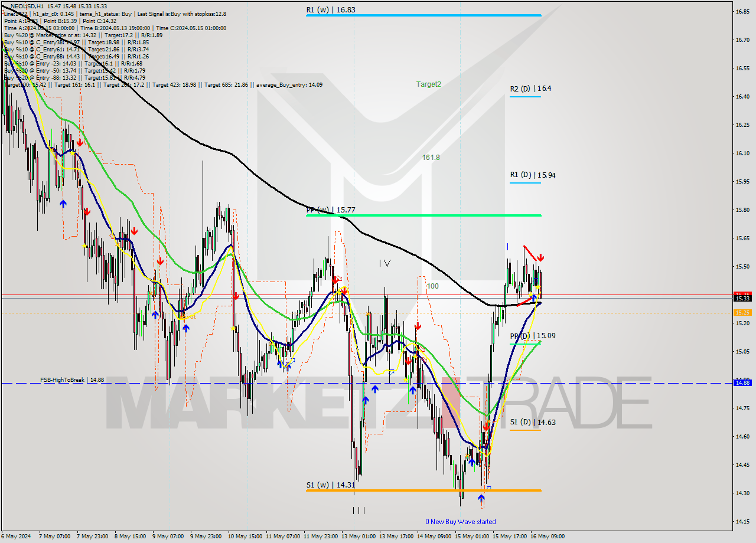Viewport: 756px width, 543px height.
Task: Select the 'S1 (w) | 14.31' support label
Action: [x=330, y=485]
